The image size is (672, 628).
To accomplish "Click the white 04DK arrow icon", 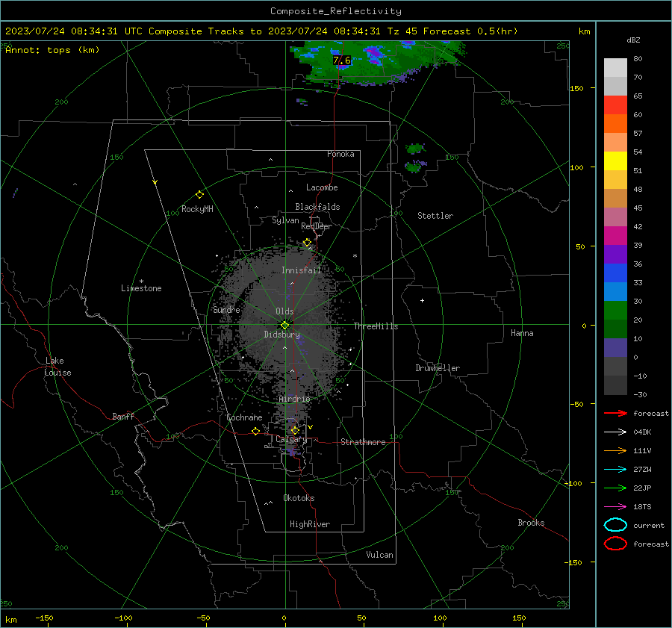I will pos(615,432).
